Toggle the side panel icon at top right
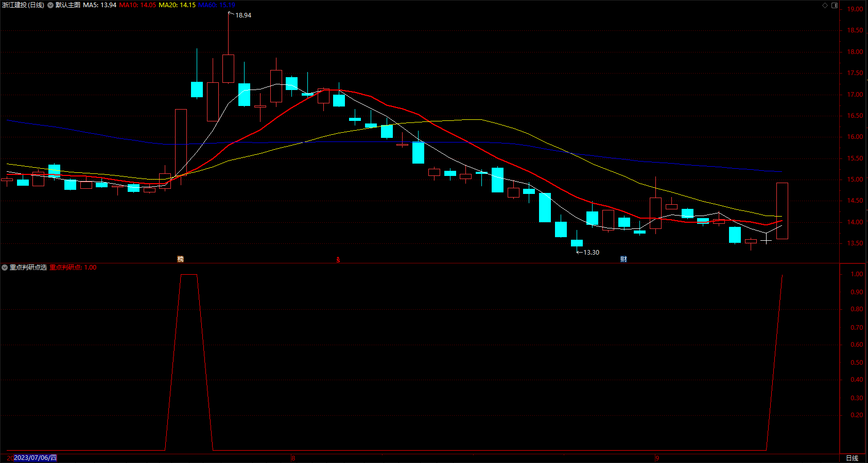Screen dimensions: 868x463 tap(835, 5)
